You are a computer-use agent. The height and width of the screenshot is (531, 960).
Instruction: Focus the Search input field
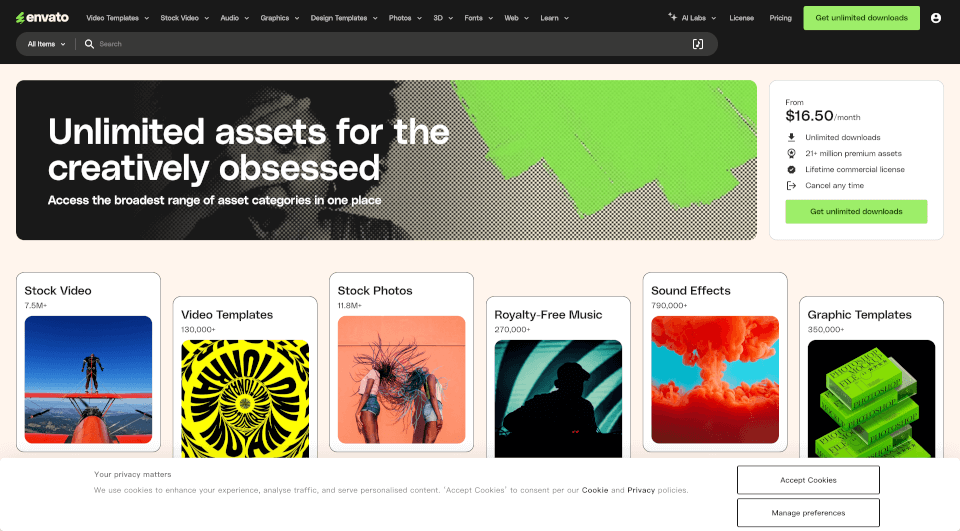392,44
